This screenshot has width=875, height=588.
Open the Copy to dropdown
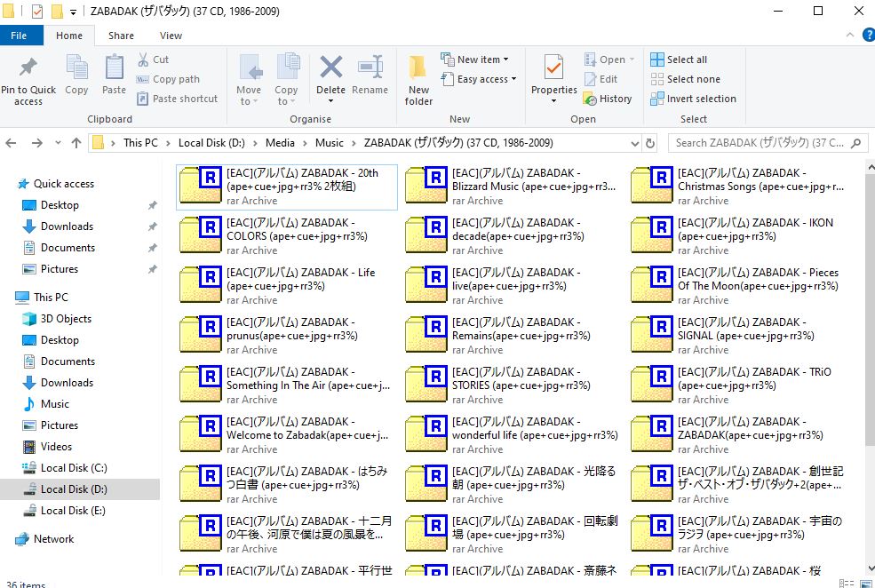click(286, 95)
